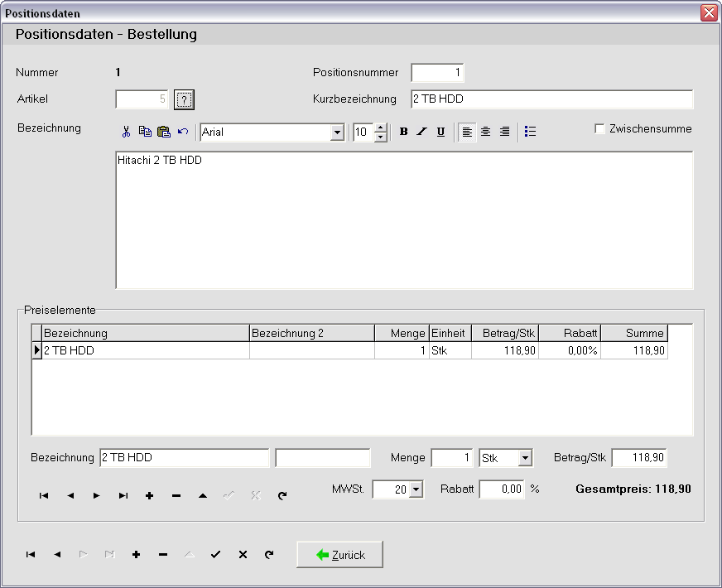Screen dimensions: 722x588
Task: Select the 2 TB HDD grid row cell
Action: tap(146, 351)
